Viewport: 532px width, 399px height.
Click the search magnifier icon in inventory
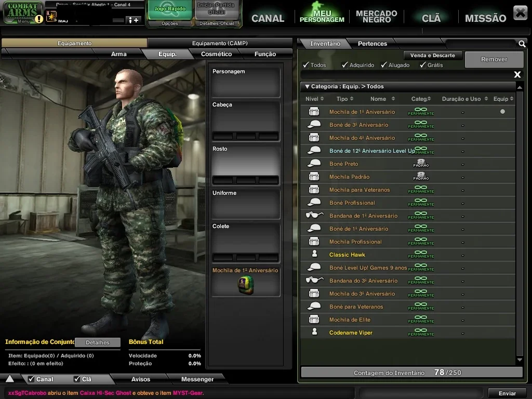tap(522, 44)
